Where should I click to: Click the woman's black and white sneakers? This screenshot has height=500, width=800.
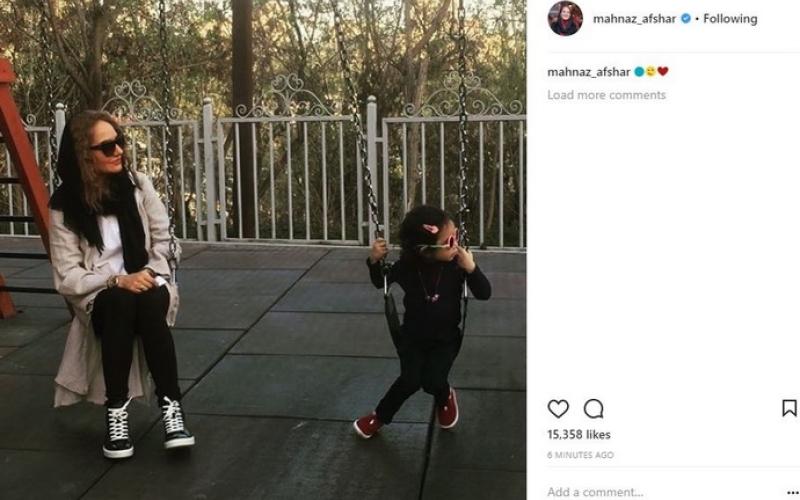pyautogui.click(x=148, y=426)
